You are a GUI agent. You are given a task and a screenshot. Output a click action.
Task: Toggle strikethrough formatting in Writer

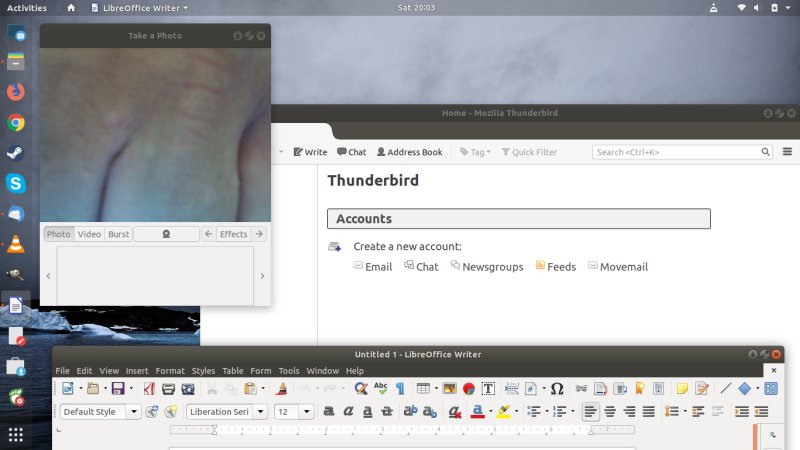click(x=387, y=411)
